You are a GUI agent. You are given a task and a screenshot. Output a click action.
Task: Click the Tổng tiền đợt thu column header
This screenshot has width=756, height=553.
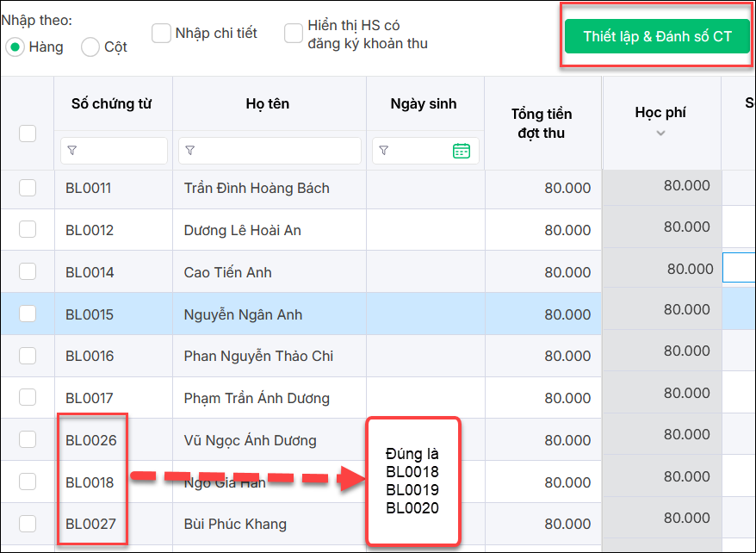tap(542, 123)
